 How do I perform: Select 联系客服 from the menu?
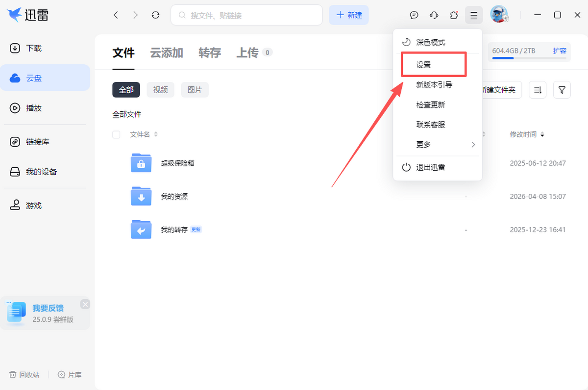click(x=438, y=125)
